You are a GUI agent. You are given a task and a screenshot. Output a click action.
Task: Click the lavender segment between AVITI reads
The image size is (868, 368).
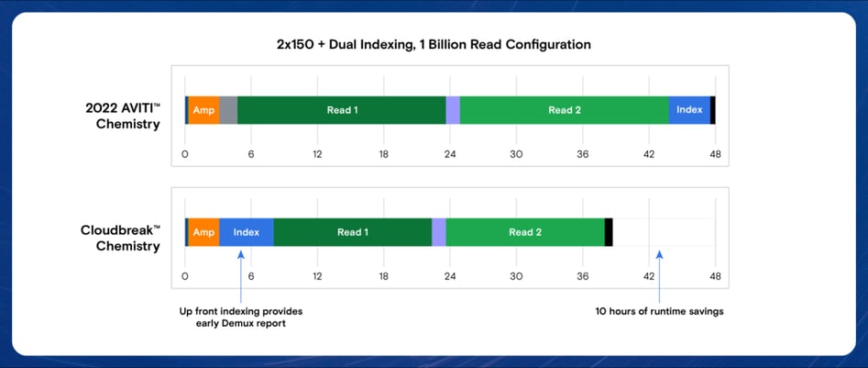pyautogui.click(x=453, y=110)
